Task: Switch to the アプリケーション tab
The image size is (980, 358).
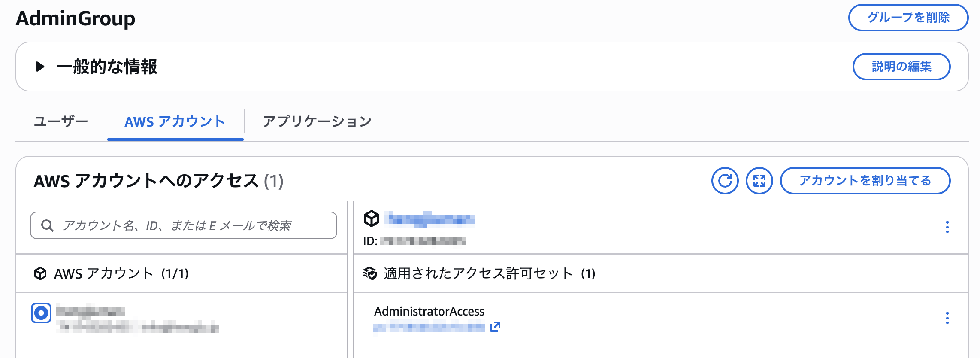Action: point(318,121)
